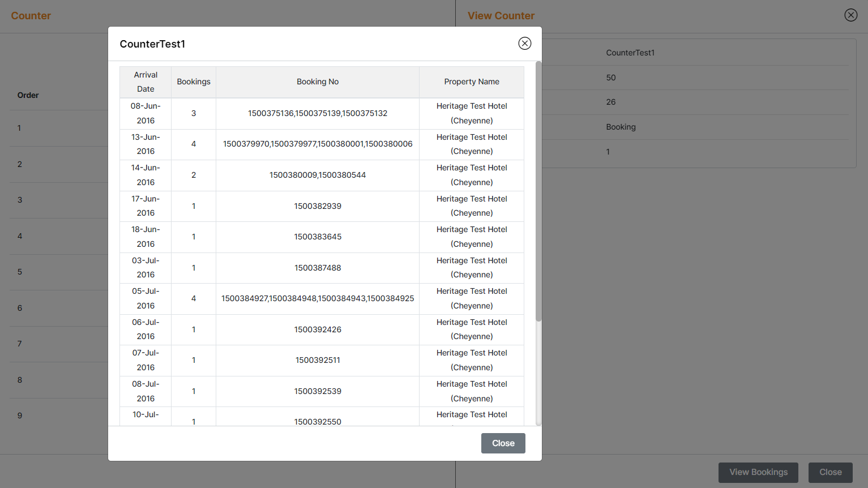
Task: Click Heritage Test Hotel in 08-Jun-2016 row
Action: tap(472, 113)
